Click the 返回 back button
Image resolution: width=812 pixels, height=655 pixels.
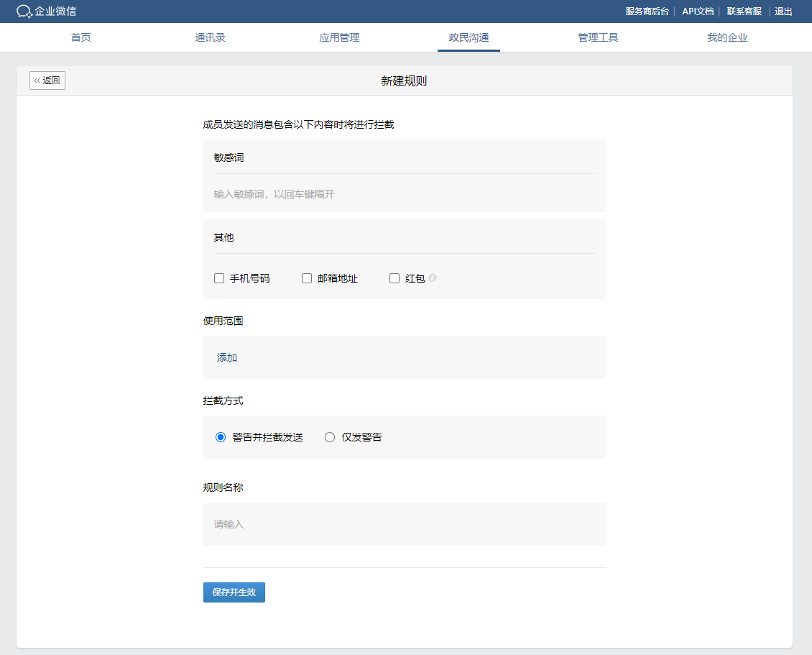[47, 81]
